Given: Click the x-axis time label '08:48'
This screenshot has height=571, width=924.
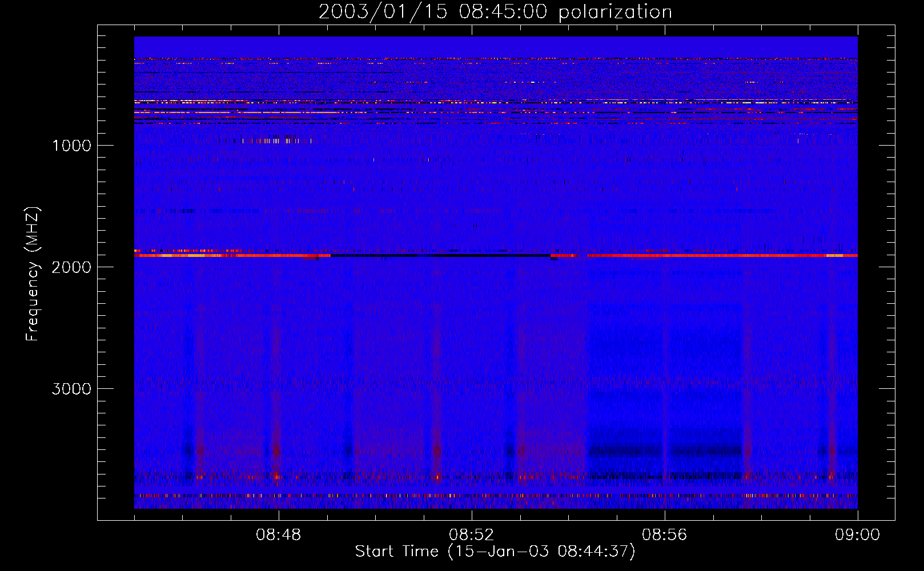Looking at the screenshot, I should pyautogui.click(x=279, y=535).
